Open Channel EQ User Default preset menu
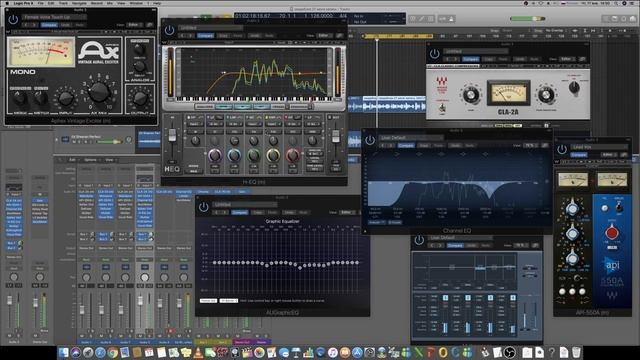 pos(411,138)
